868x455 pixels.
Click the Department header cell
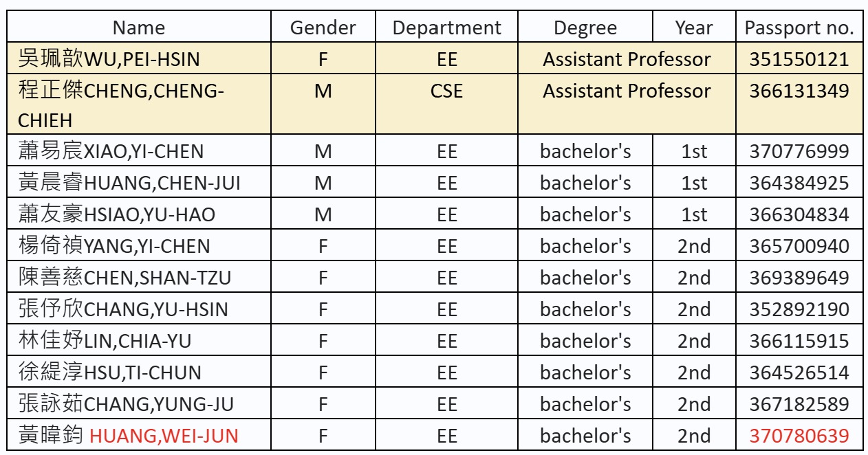pyautogui.click(x=446, y=27)
